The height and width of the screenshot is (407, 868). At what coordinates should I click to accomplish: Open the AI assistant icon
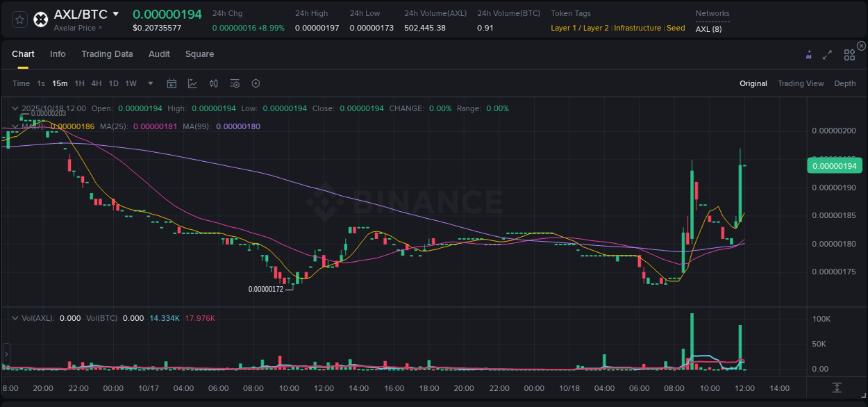pos(808,54)
